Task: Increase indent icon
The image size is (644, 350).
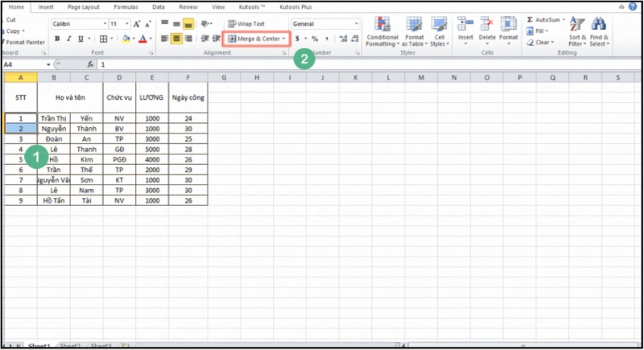Action: pos(217,39)
